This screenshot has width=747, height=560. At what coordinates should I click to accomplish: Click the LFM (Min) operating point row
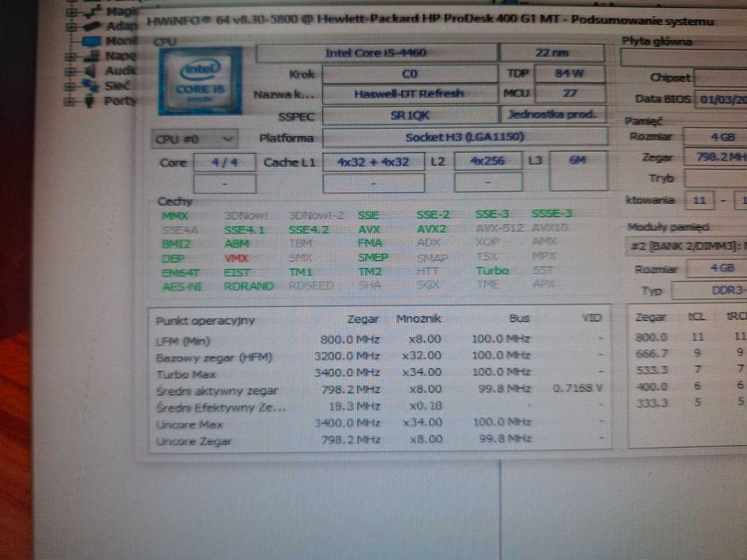point(380,340)
